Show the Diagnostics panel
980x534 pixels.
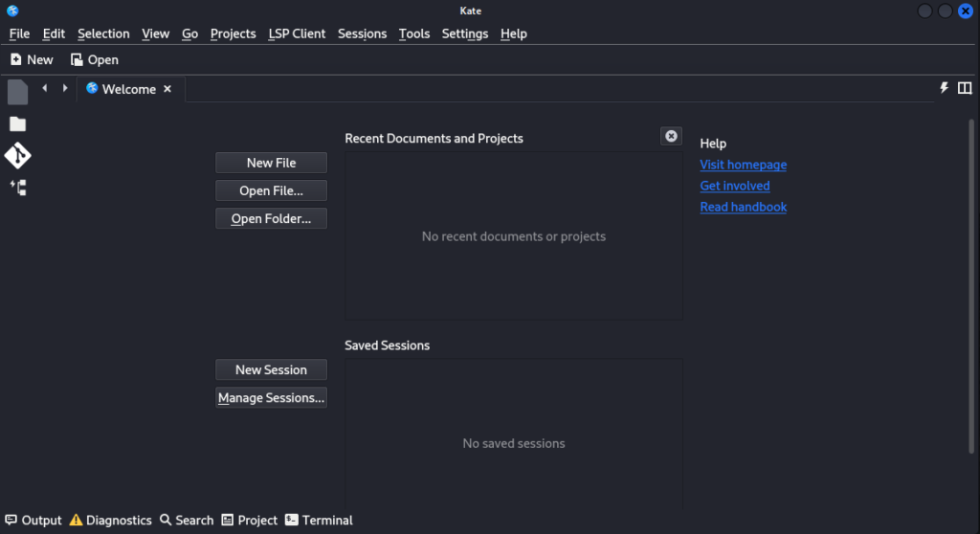click(x=110, y=521)
